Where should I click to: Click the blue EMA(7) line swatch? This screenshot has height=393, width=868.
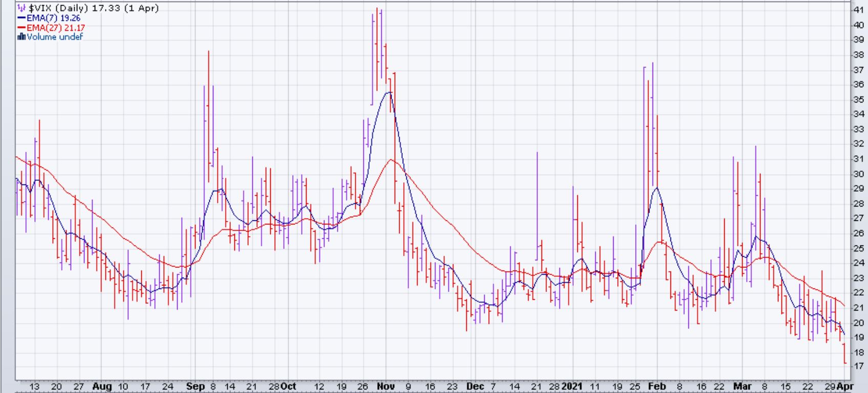coord(21,18)
